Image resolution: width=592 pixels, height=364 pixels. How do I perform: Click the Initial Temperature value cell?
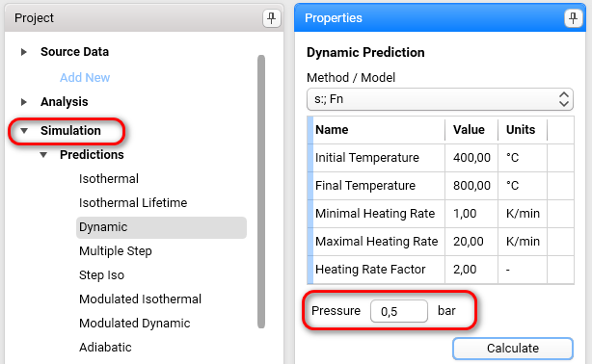click(x=471, y=158)
